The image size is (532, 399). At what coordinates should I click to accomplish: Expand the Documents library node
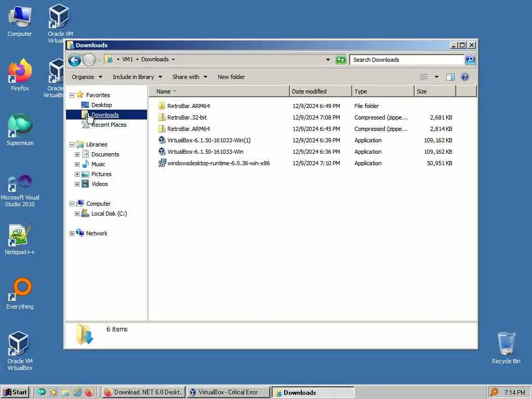point(77,154)
